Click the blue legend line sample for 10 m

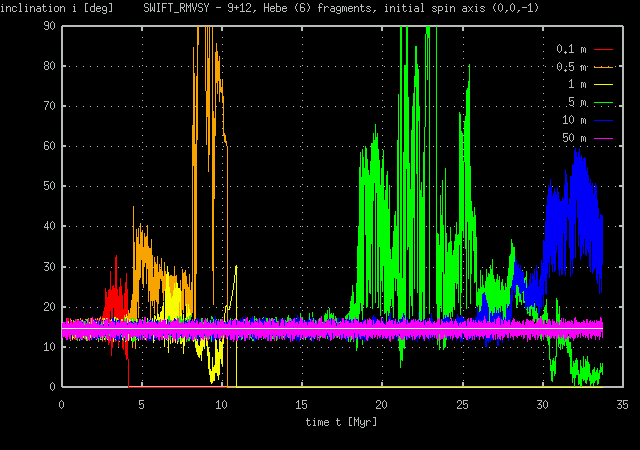[x=603, y=120]
